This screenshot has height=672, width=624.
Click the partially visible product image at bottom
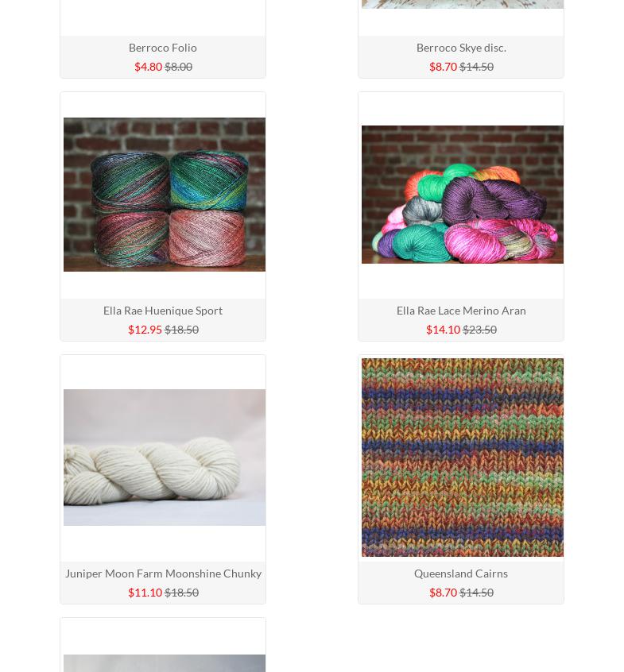[165, 663]
